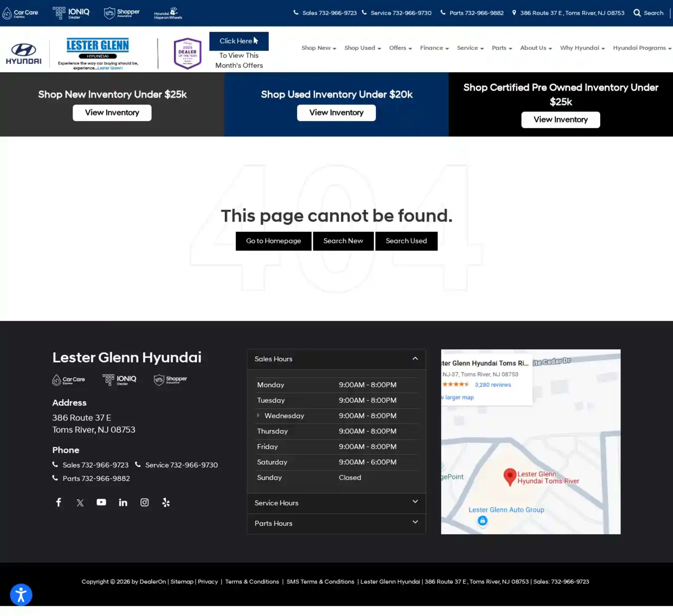Screen dimensions: 673x616
Task: Click the footer IONIQ Dealer logo
Action: [x=119, y=380]
